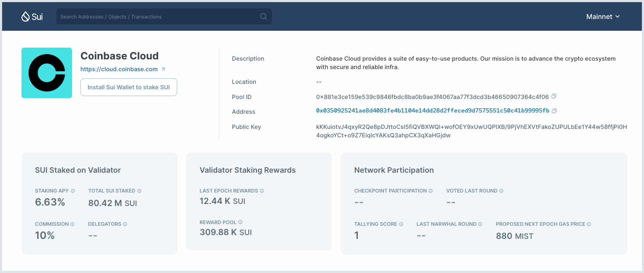
Task: Click info icon next to Voted Last Round
Action: coord(501,191)
